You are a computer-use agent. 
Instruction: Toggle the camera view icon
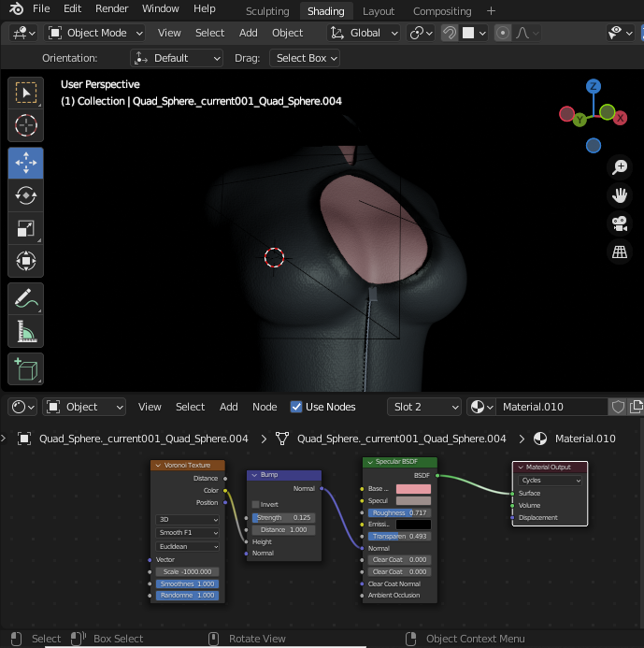(x=619, y=223)
